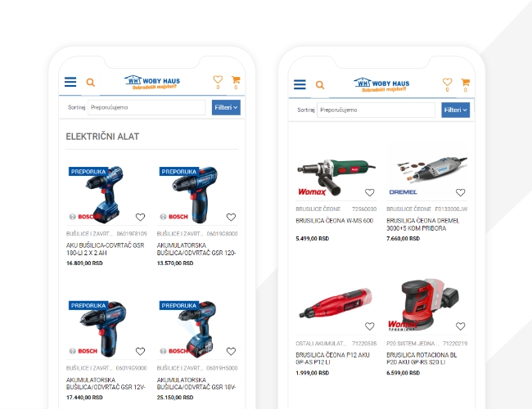Expand the Filteri dropdown on left phone

(226, 107)
